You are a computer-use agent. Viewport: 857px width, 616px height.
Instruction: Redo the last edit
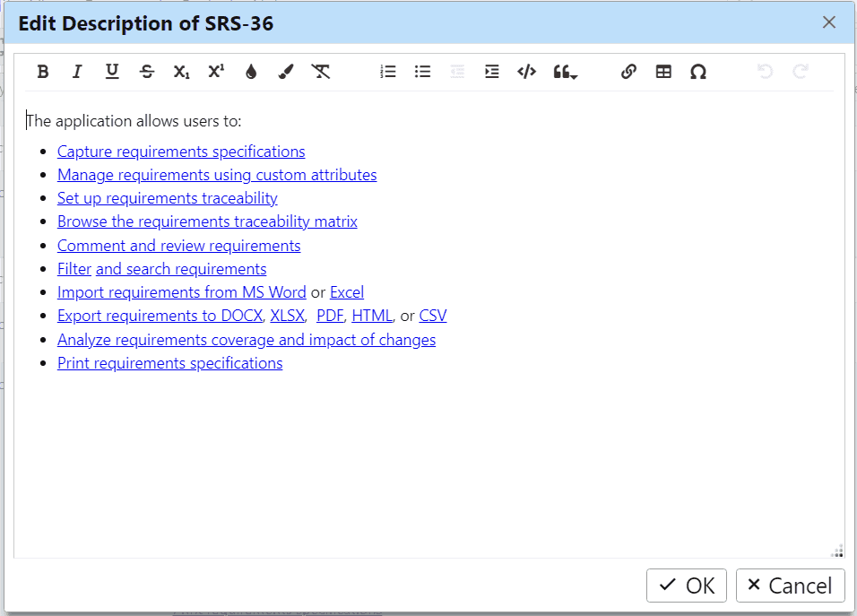[801, 72]
